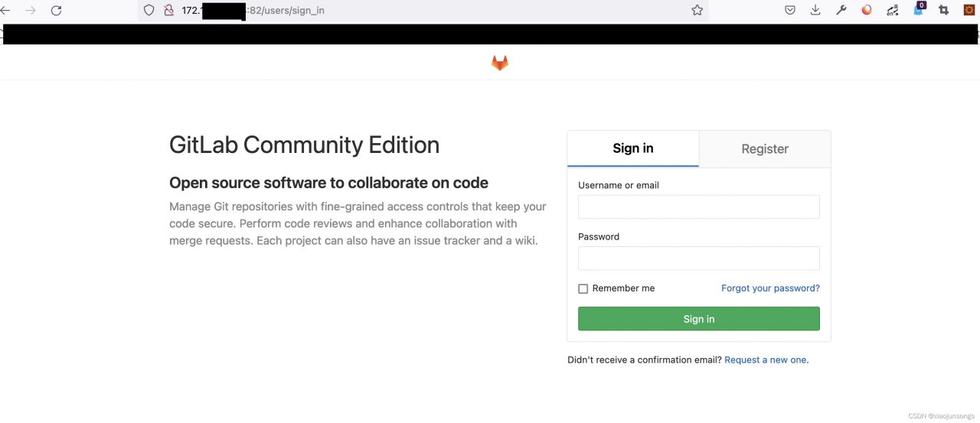Click the insecure connection lock icon
Image resolution: width=980 pixels, height=423 pixels.
[169, 11]
